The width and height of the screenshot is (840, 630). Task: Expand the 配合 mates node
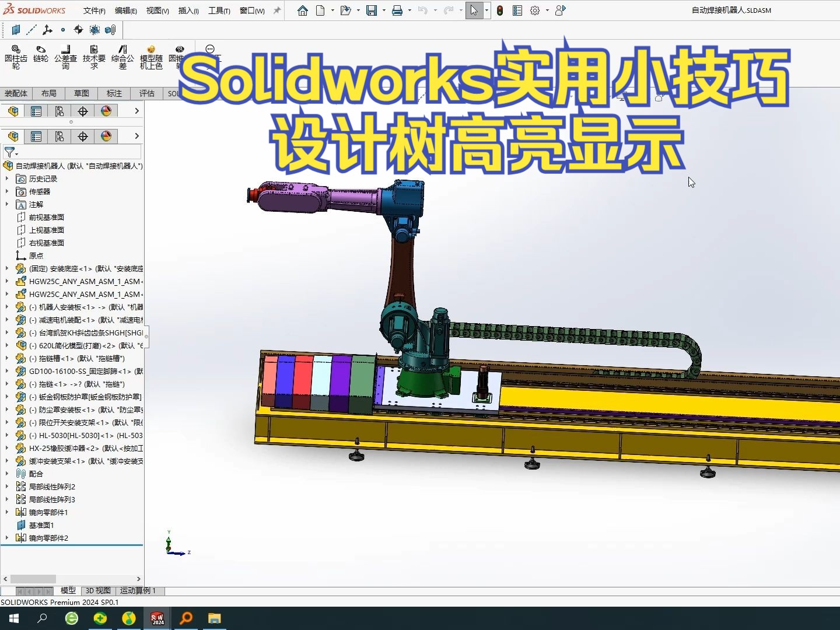pos(7,474)
